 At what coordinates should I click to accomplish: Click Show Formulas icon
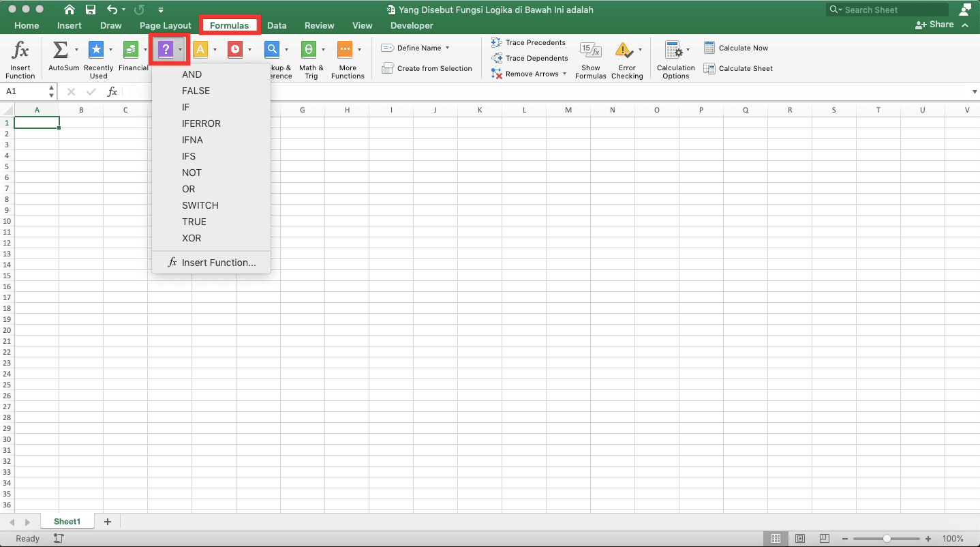(x=590, y=50)
